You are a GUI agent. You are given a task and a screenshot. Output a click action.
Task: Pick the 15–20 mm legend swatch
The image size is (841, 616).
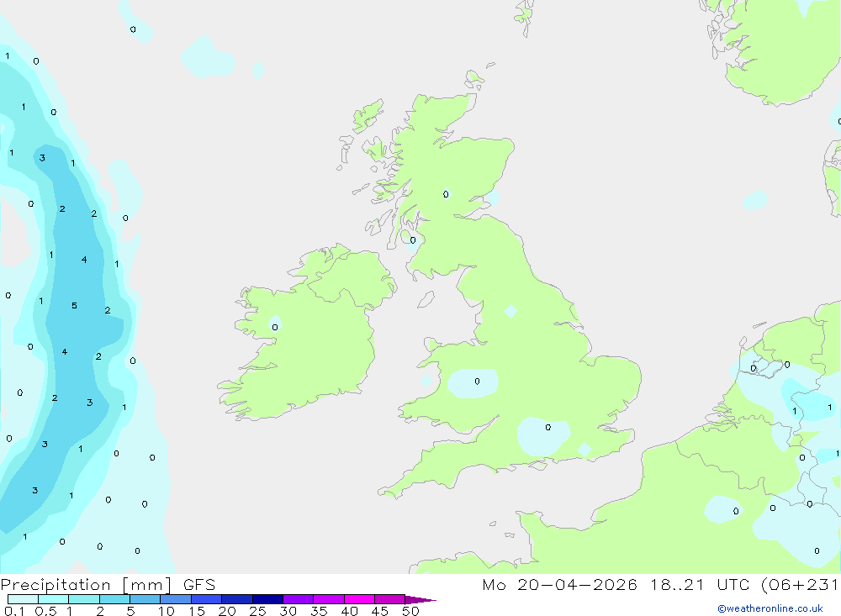tap(206, 599)
